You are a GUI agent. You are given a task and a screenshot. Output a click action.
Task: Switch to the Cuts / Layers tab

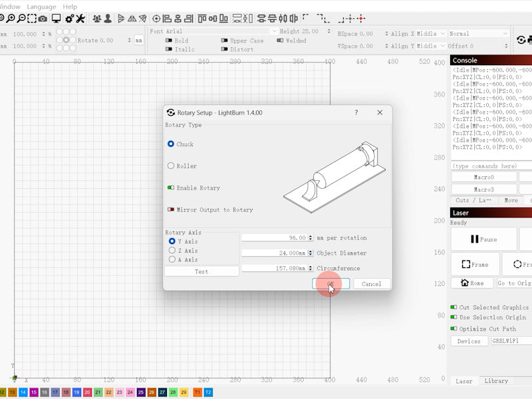point(473,200)
